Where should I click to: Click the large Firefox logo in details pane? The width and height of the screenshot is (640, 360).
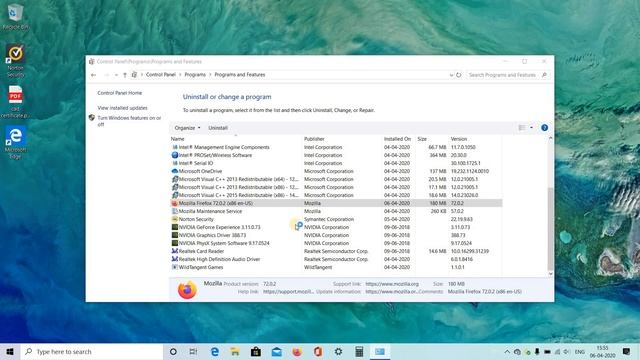tap(187, 289)
